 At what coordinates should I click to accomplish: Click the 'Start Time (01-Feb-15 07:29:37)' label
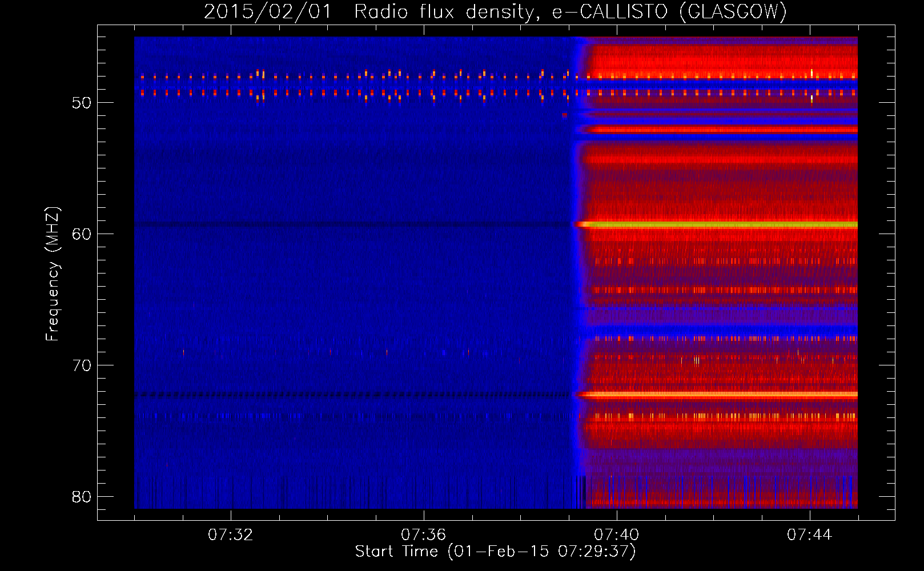click(495, 552)
